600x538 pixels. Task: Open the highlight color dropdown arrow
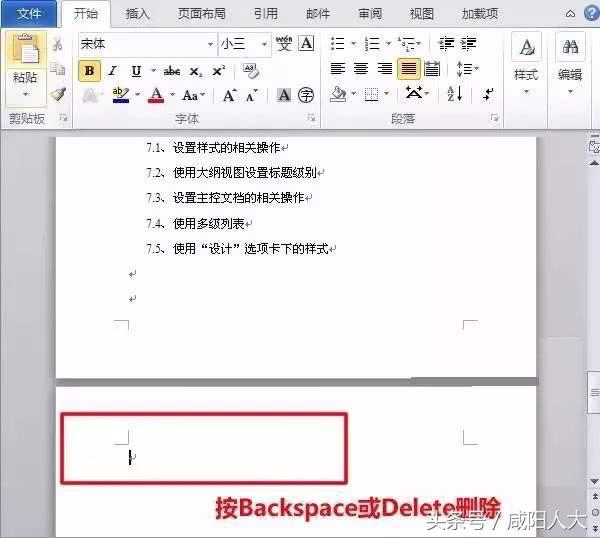pyautogui.click(x=138, y=95)
